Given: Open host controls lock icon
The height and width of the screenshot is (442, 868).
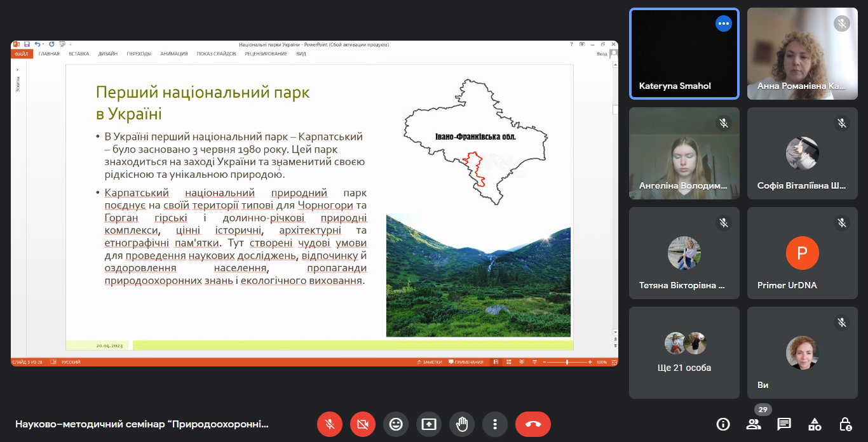Looking at the screenshot, I should [x=845, y=424].
